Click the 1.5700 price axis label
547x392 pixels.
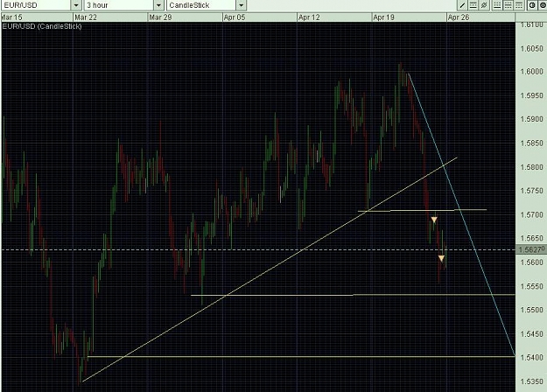[x=531, y=214]
